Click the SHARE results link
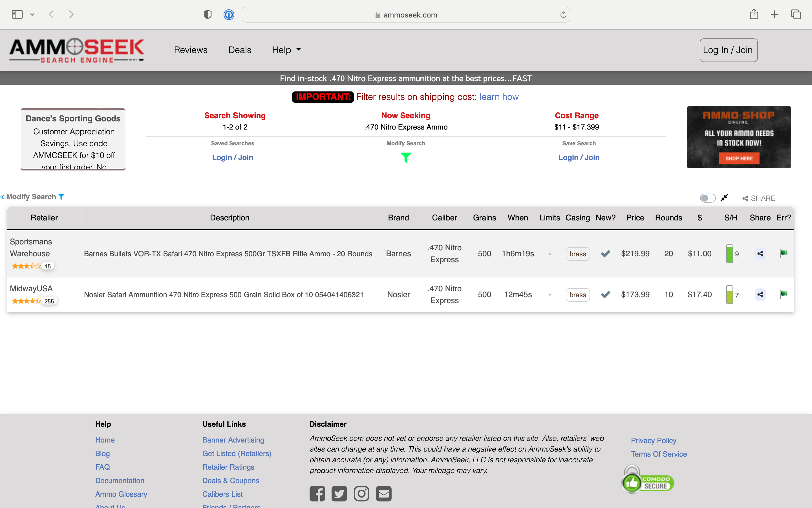 click(x=759, y=198)
